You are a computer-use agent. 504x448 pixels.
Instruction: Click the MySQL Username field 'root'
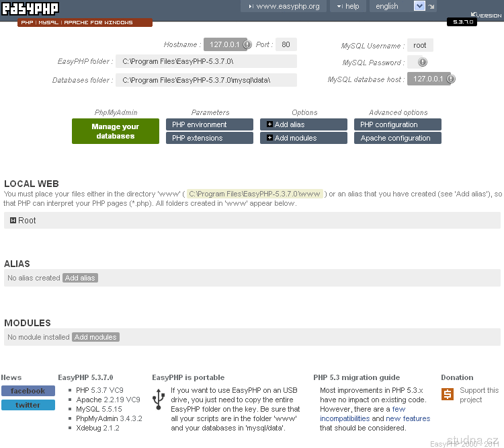click(x=420, y=45)
